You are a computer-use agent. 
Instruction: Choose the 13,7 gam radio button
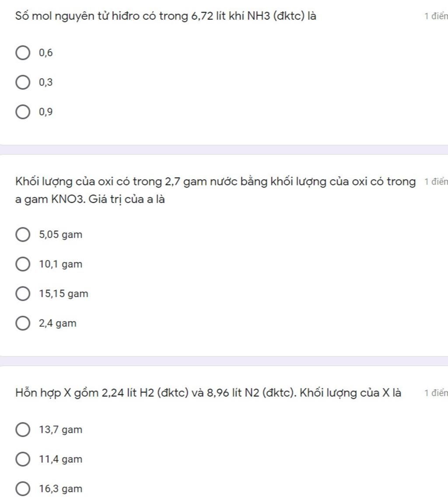[23, 429]
